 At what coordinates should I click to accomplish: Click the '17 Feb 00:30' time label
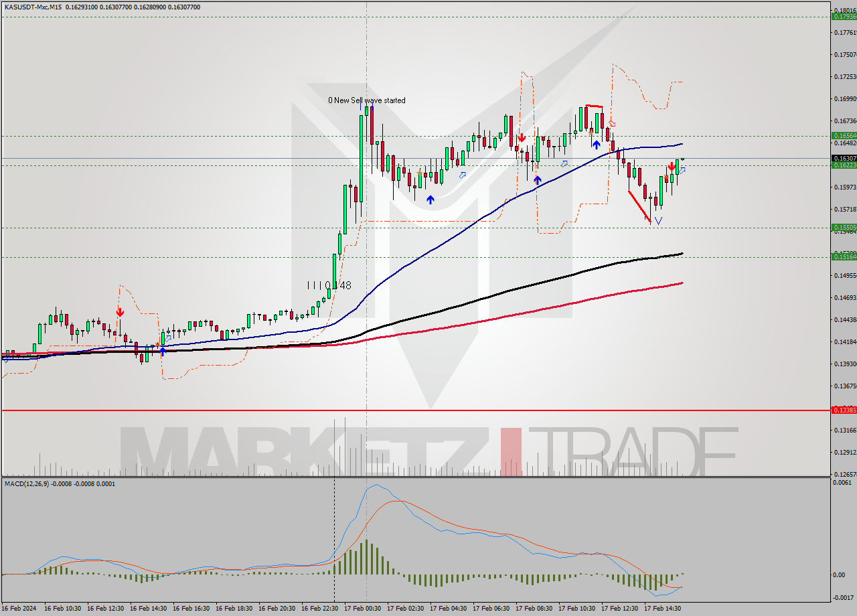[362, 609]
